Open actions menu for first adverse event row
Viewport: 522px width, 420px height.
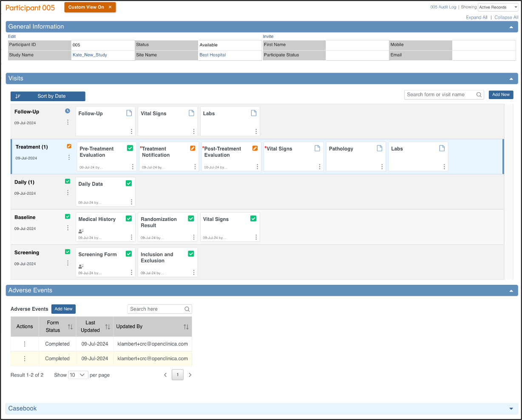pos(25,344)
